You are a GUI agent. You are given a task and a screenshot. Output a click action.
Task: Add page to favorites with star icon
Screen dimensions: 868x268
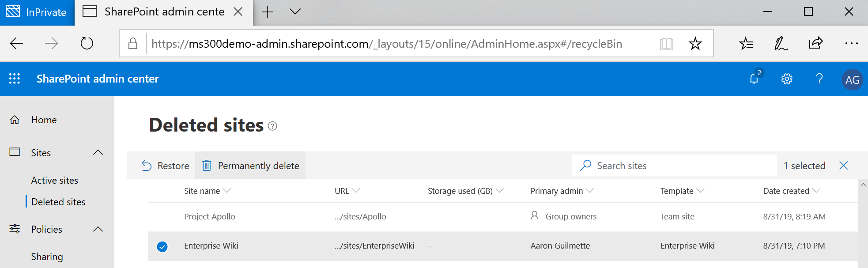(x=695, y=43)
